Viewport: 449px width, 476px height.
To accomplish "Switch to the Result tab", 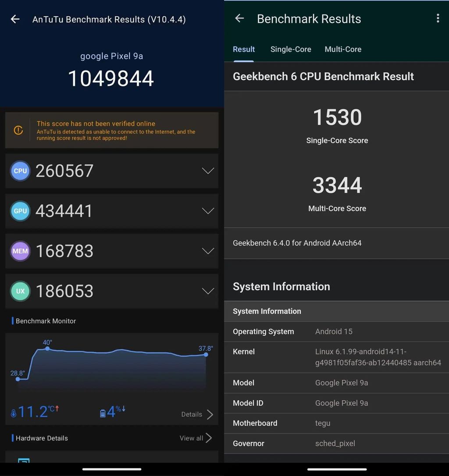I will 244,49.
